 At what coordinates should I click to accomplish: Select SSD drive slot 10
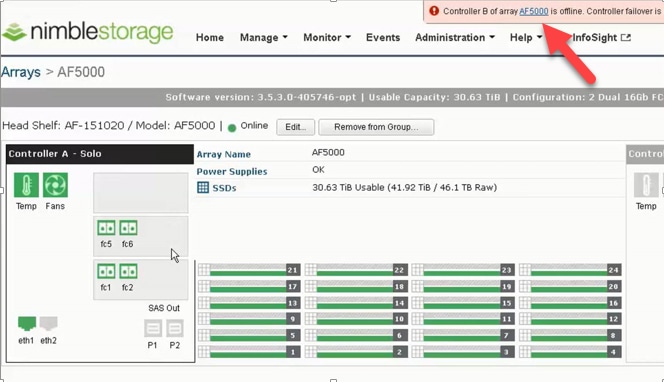(356, 319)
